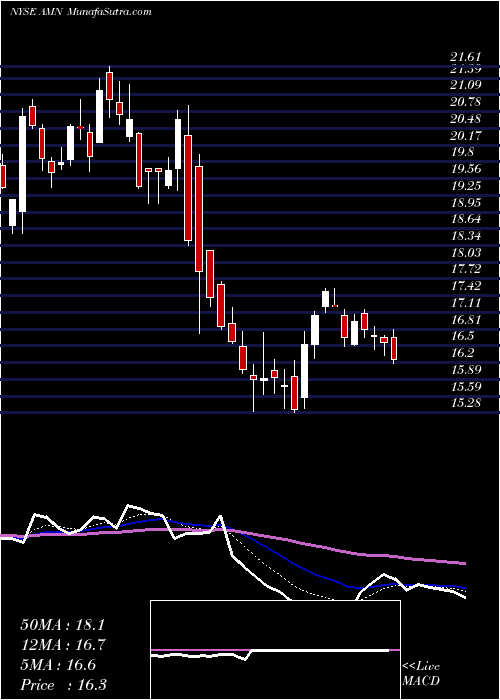500x700 pixels.
Task: Select the 18.03 price axis label
Action: tap(466, 253)
